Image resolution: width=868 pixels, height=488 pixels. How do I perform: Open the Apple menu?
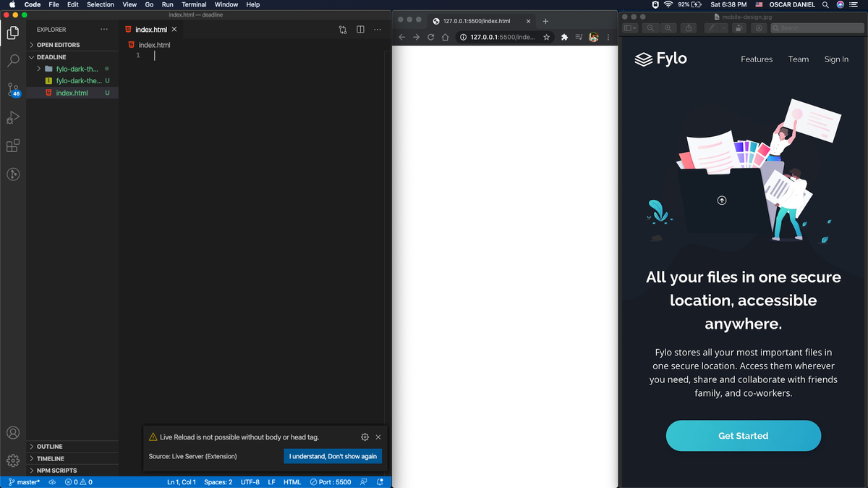coord(12,4)
